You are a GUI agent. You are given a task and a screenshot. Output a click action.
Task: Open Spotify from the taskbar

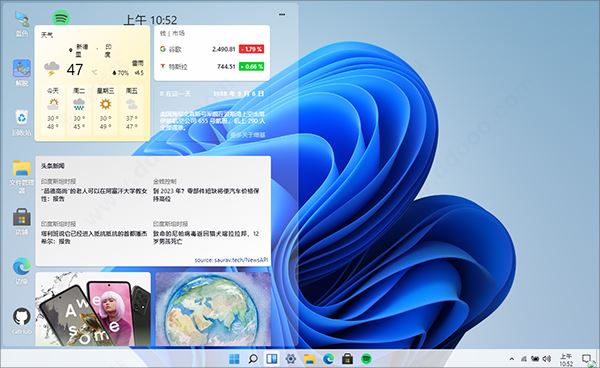click(367, 359)
